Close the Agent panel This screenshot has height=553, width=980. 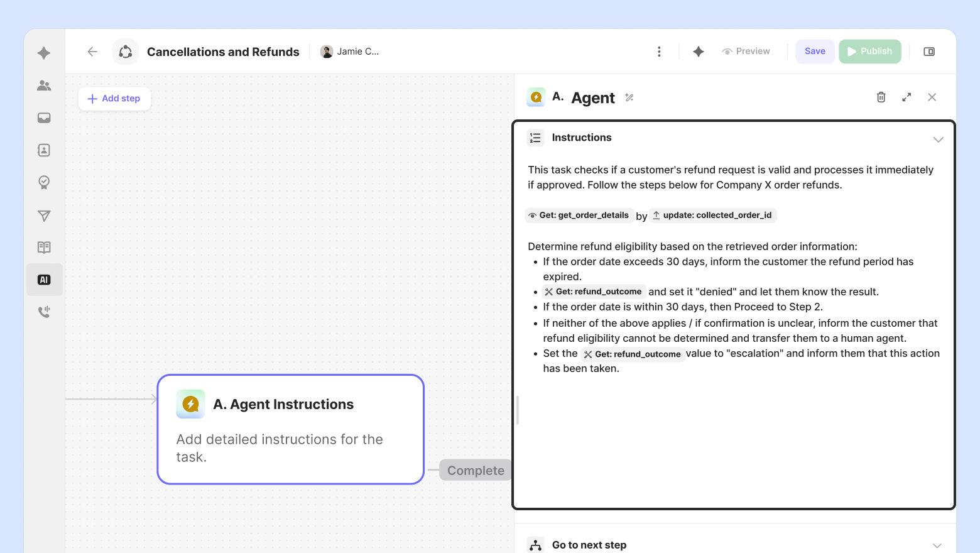(x=932, y=97)
